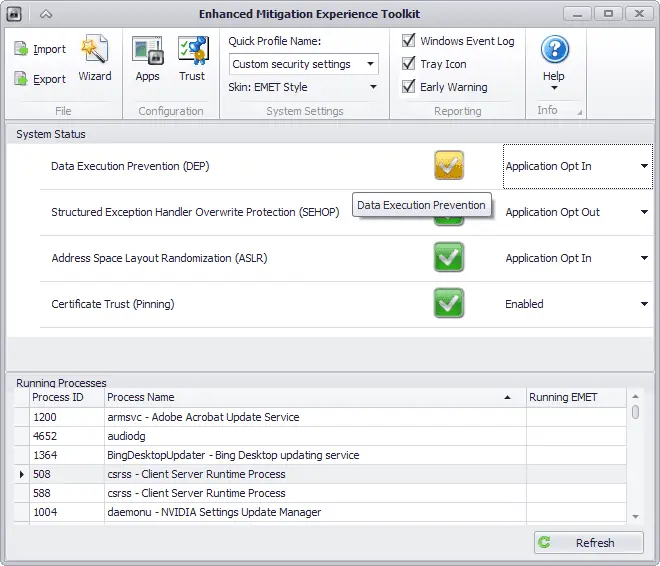Open the Help menu icon
The width and height of the screenshot is (660, 566).
(554, 50)
